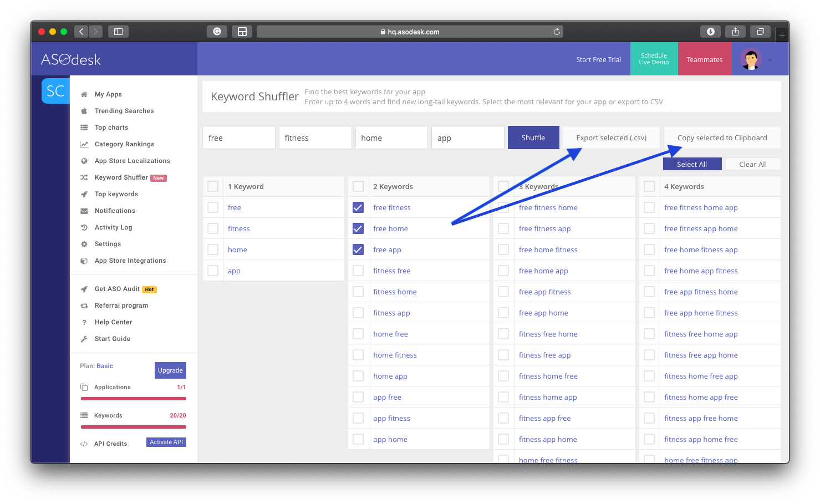Click the App Store Localizations globe icon
Image resolution: width=820 pixels, height=504 pixels.
pyautogui.click(x=84, y=161)
